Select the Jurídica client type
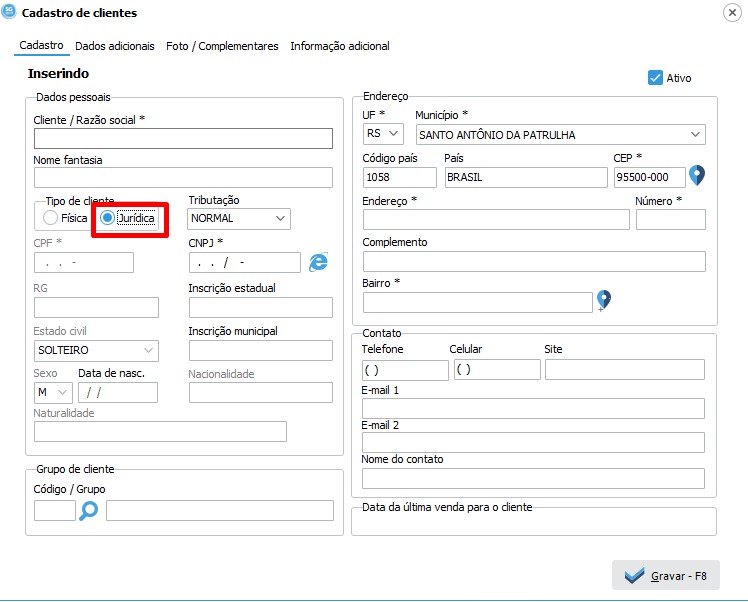748x602 pixels. 108,218
